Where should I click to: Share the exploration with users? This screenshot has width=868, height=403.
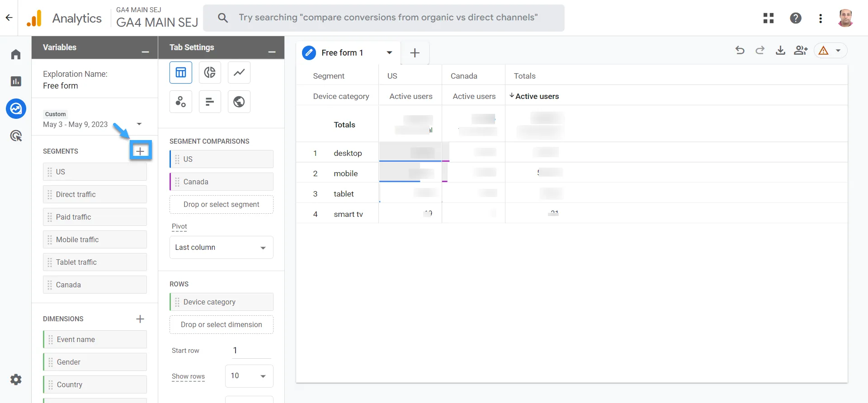coord(801,50)
